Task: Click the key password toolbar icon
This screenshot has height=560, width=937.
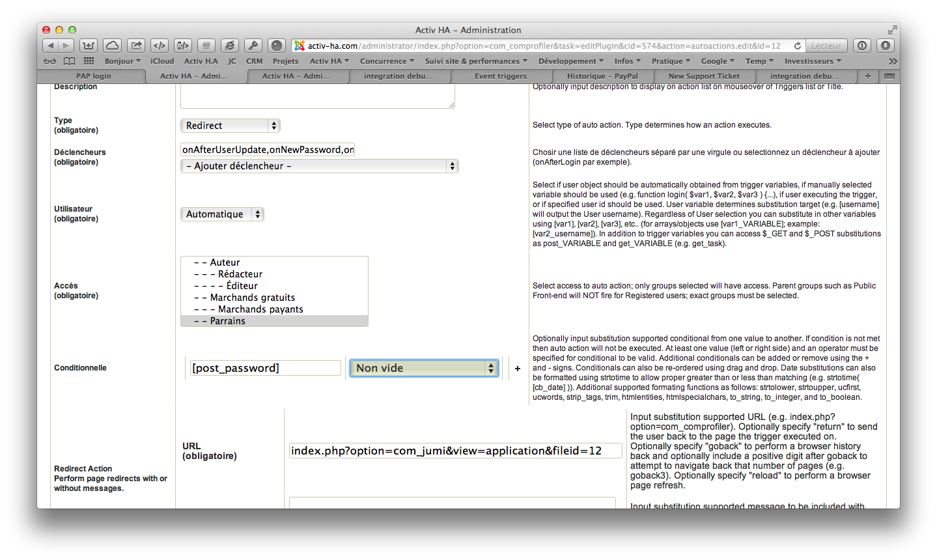Action: 253,46
